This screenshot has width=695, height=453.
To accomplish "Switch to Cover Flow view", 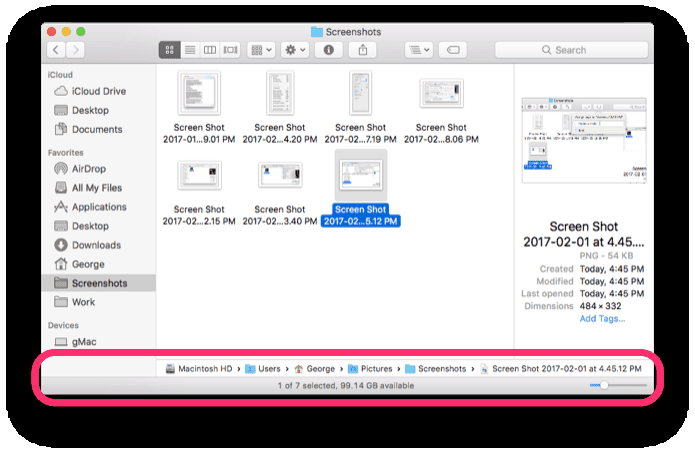I will click(230, 50).
